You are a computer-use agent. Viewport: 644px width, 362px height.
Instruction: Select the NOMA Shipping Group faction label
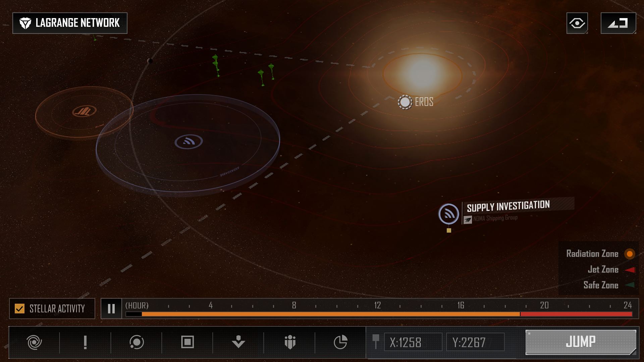495,218
